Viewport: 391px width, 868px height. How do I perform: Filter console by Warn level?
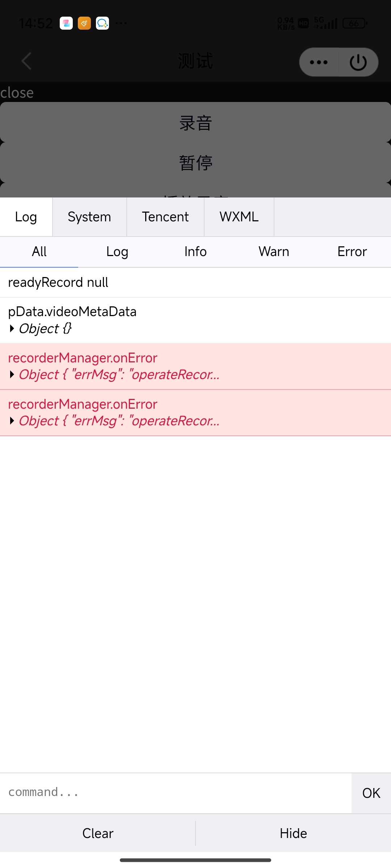coord(274,252)
